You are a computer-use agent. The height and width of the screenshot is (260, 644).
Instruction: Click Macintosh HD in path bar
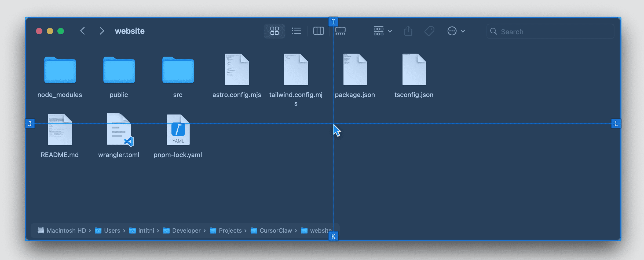point(66,231)
